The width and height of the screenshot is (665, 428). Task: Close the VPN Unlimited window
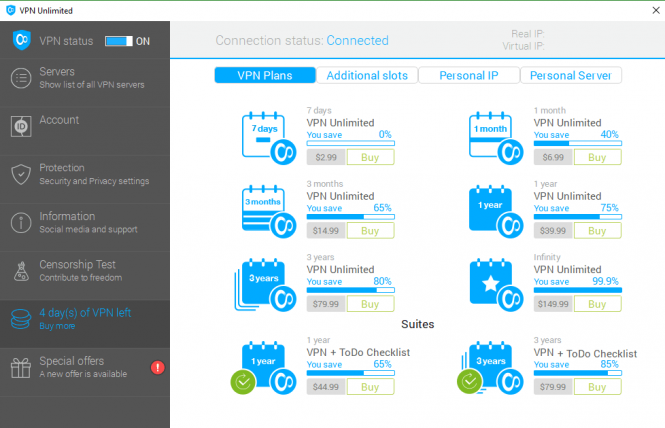[656, 10]
